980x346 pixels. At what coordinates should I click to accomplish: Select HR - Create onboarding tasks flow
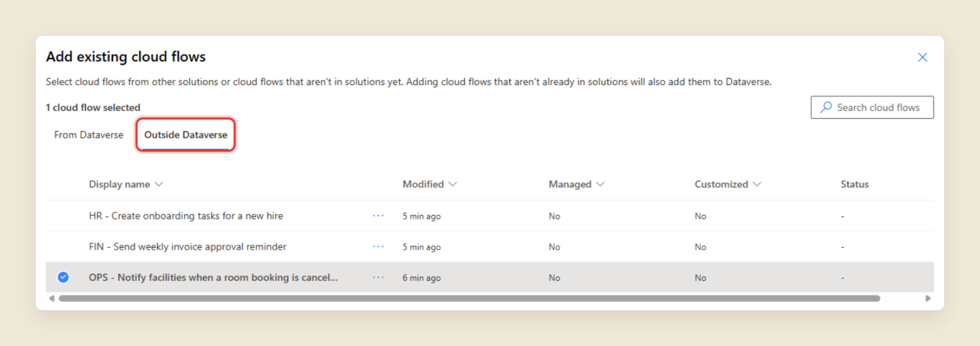click(186, 216)
